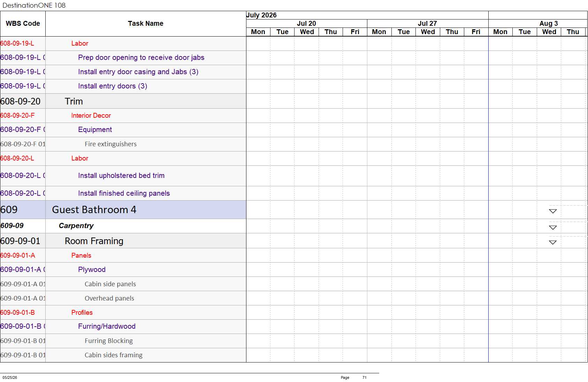Click the Guest Bathroom 4 summary marker
588x382 pixels.
tap(552, 211)
